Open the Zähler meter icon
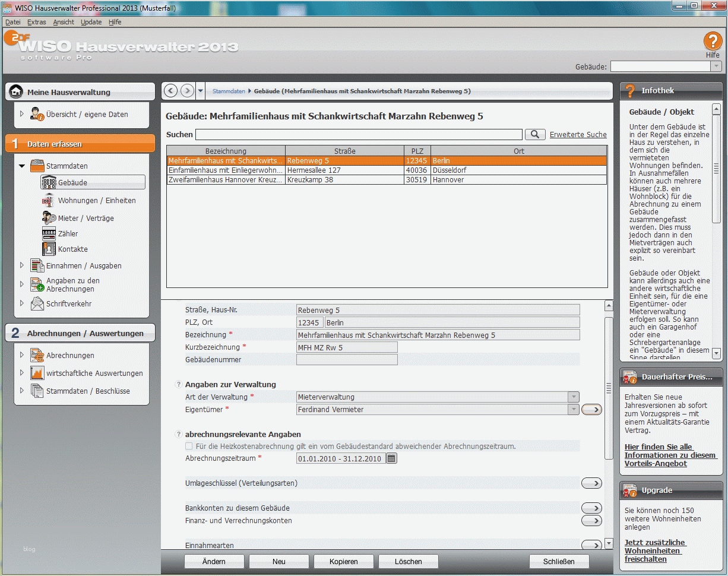Image resolution: width=728 pixels, height=576 pixels. pos(49,233)
